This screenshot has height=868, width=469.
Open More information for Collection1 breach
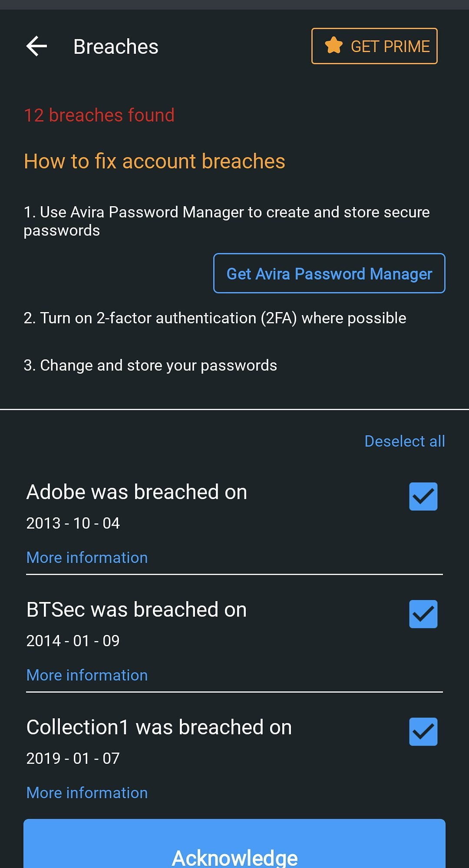87,792
